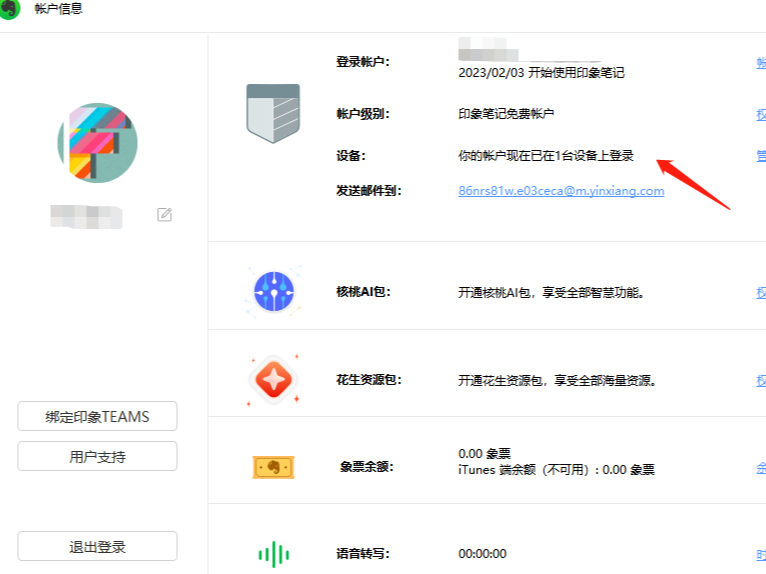Click the 0.00 象票 balance value
Viewport: 766px width, 574px height.
pos(484,454)
